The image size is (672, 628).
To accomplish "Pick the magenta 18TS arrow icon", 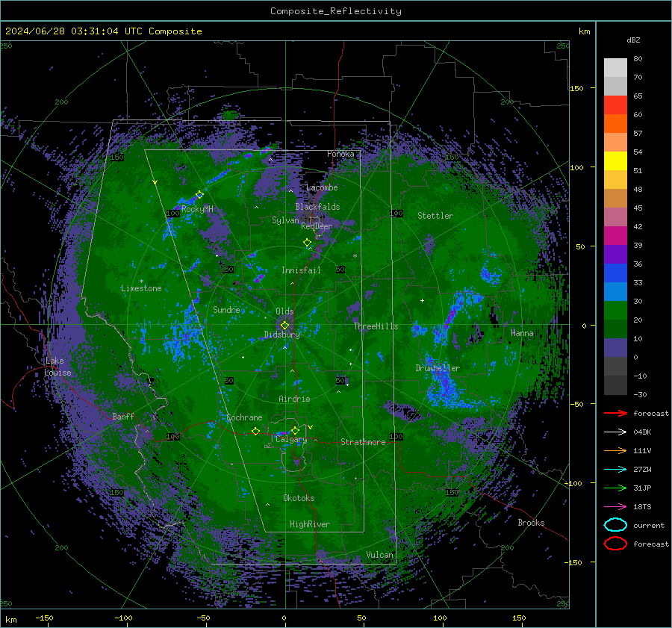I will point(615,507).
